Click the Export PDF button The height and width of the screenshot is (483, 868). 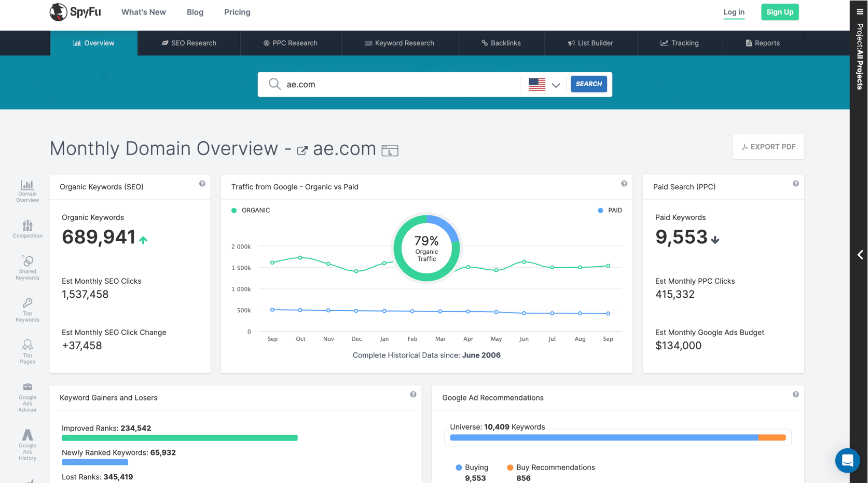[x=768, y=147]
